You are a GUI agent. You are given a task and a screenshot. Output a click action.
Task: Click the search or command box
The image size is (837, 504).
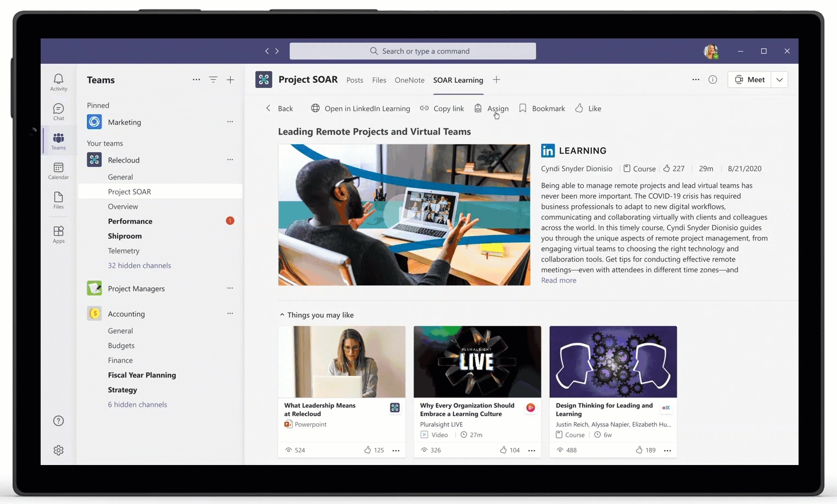(x=413, y=51)
